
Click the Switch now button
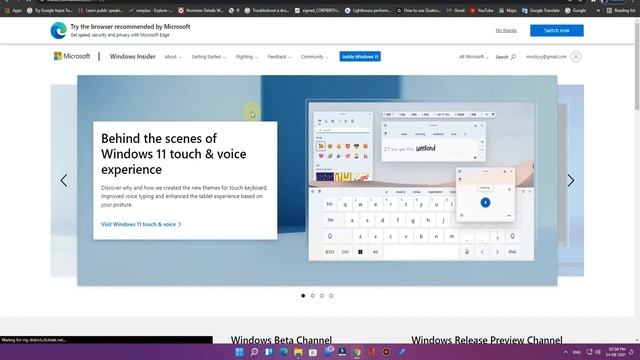(557, 31)
